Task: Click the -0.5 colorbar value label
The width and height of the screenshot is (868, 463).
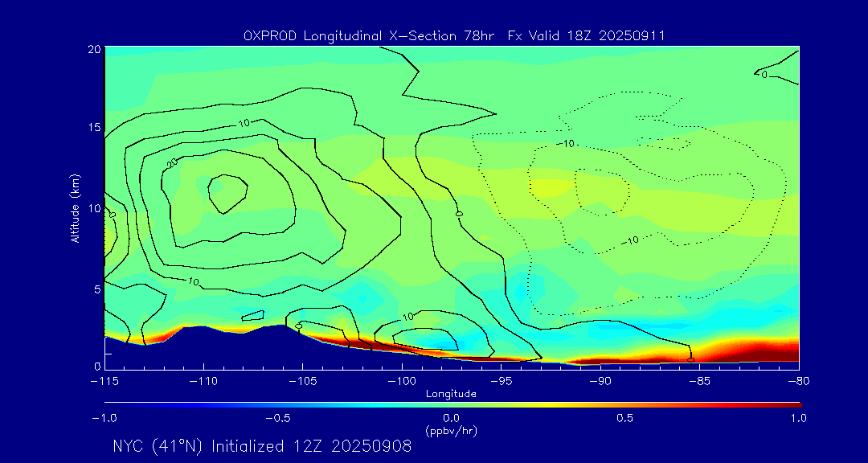Action: point(275,418)
